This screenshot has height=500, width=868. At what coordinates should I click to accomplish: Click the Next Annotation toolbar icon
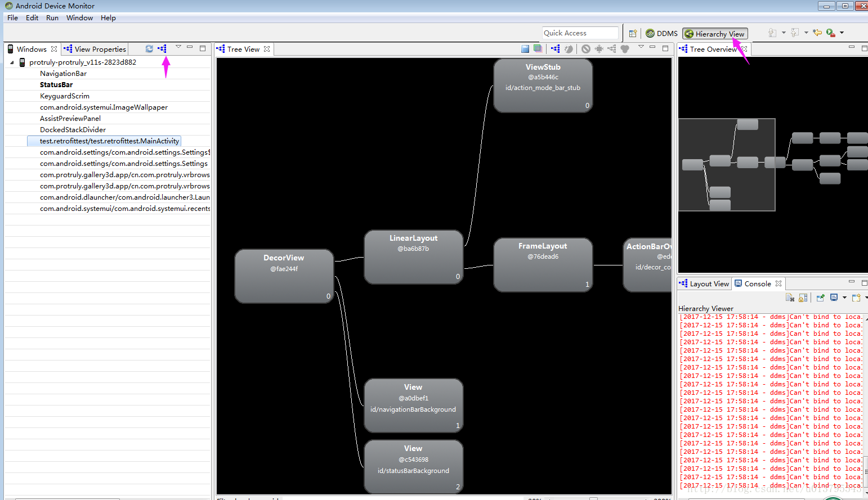[x=773, y=33]
